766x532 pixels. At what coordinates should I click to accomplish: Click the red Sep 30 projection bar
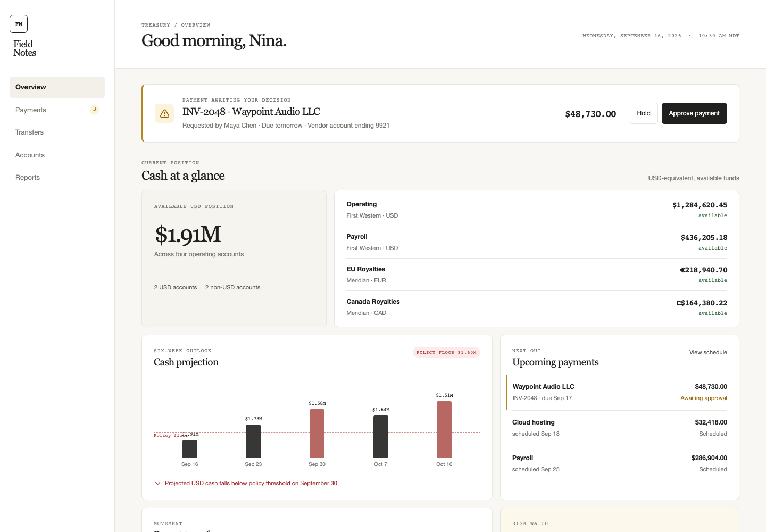point(317,434)
